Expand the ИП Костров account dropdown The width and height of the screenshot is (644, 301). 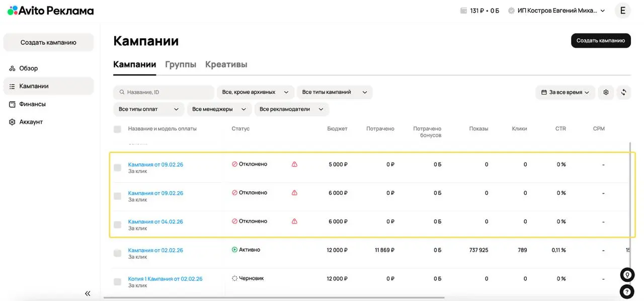tap(556, 11)
